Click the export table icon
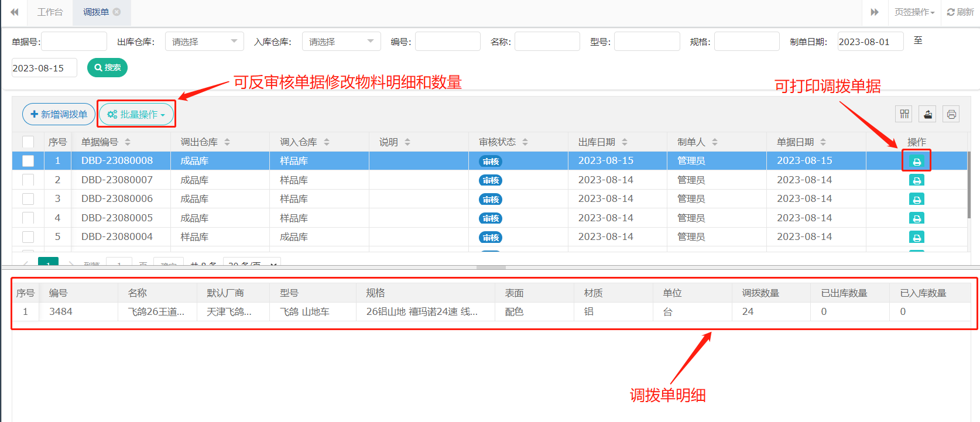 point(928,114)
